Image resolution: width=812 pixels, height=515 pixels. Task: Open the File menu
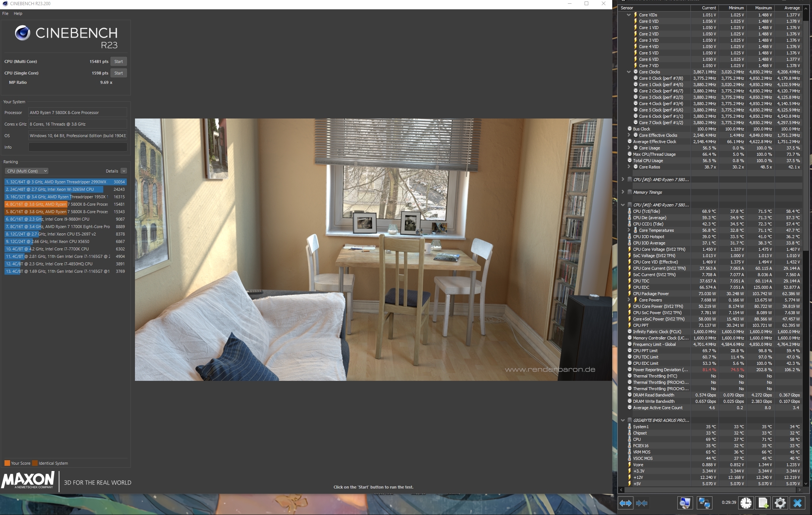tap(5, 13)
